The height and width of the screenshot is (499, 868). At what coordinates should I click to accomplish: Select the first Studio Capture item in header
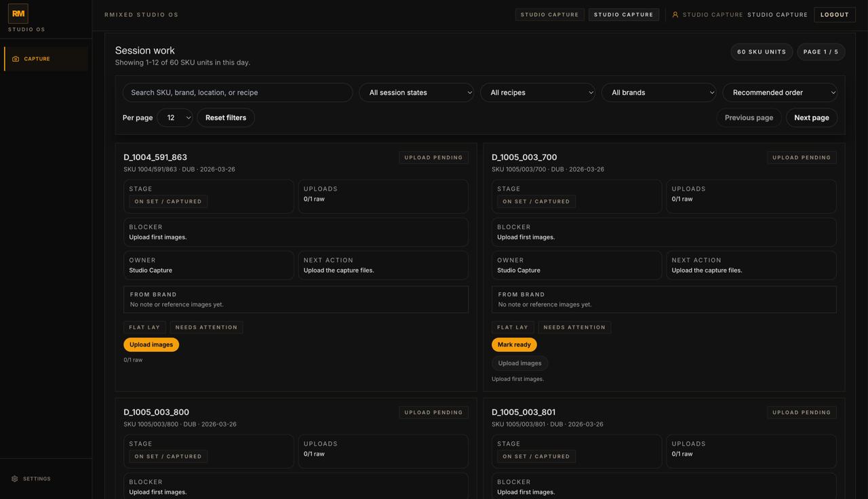click(549, 14)
